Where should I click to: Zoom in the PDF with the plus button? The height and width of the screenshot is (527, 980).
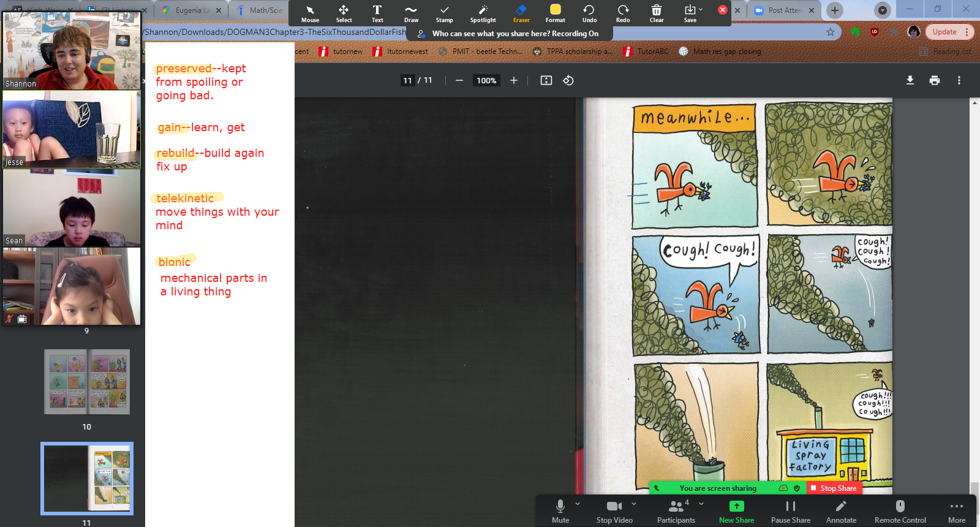point(514,80)
